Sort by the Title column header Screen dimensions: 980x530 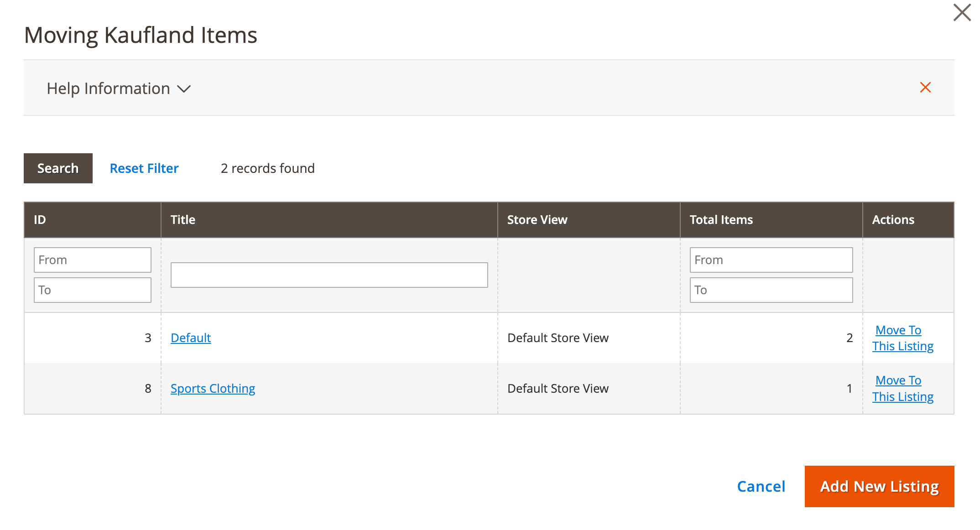point(183,220)
